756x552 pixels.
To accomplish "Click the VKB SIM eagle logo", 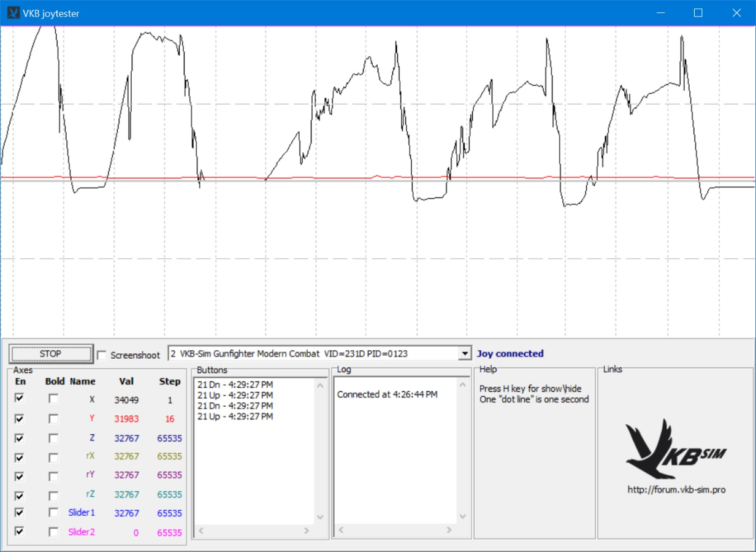I will point(676,450).
